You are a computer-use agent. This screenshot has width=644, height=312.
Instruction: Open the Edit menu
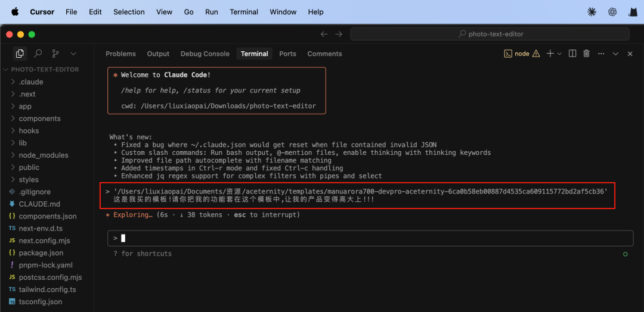tap(95, 12)
